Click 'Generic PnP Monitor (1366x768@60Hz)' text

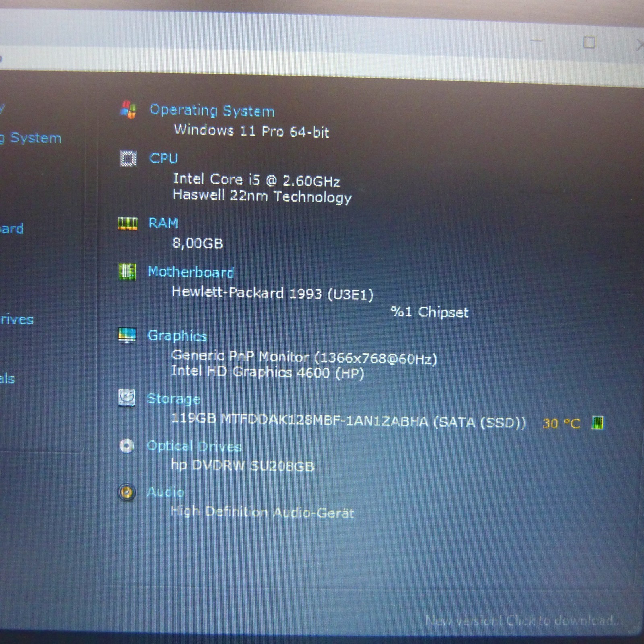pos(304,357)
